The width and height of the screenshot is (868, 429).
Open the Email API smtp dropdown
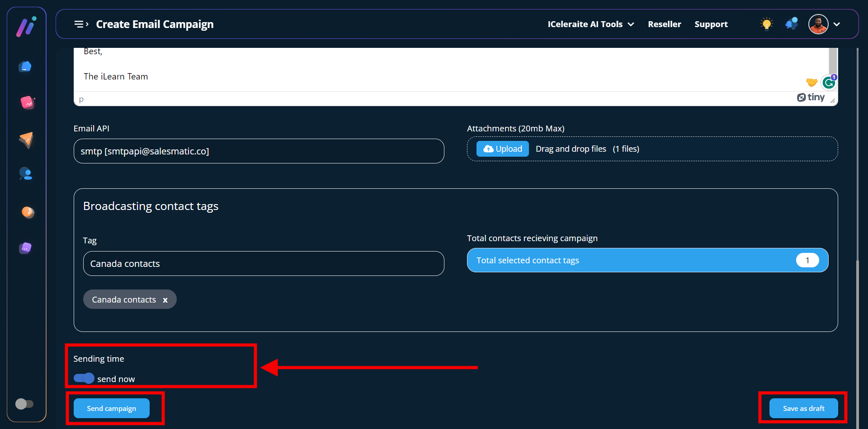click(259, 151)
